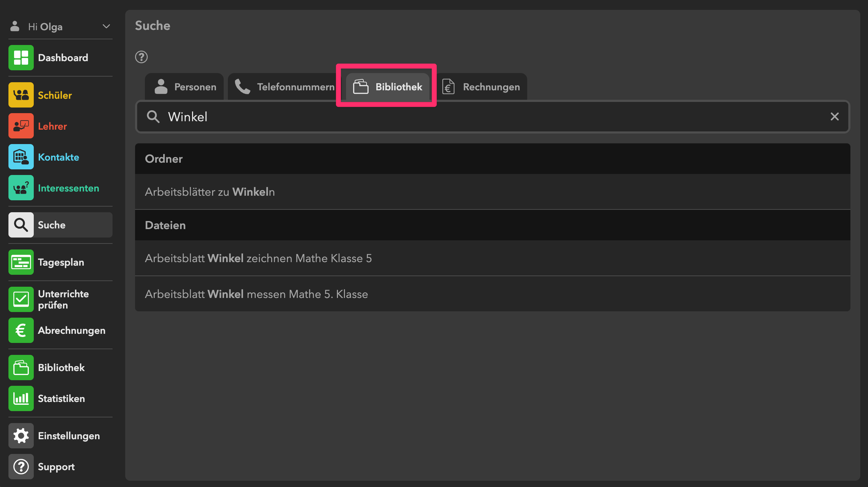Go to the Lehrer section

pyautogui.click(x=52, y=126)
